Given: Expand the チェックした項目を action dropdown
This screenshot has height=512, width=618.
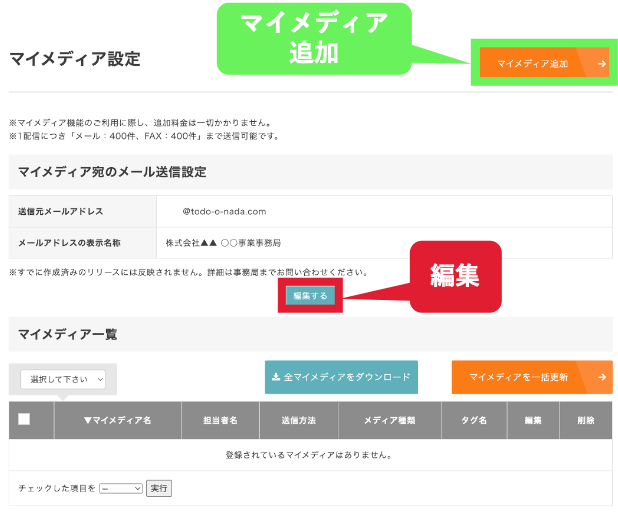Looking at the screenshot, I should [x=121, y=488].
